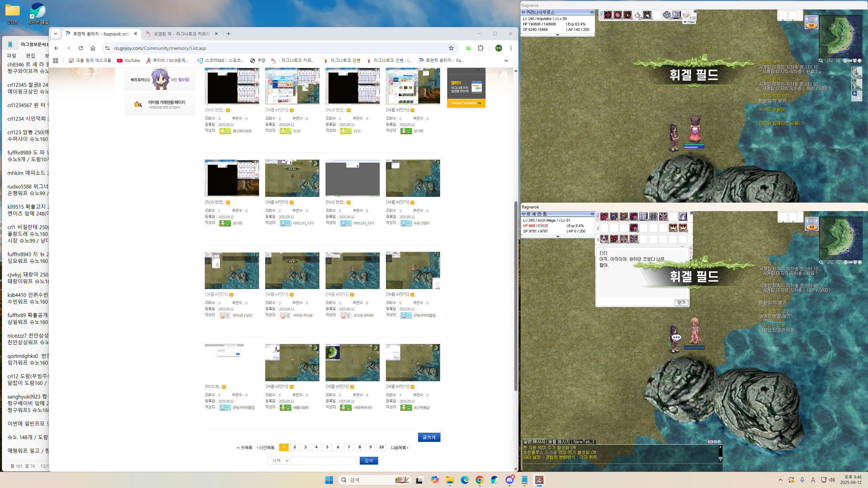Expand the ITEM dropdown under the upper hotbar
The image size is (868, 488).
coord(689,22)
